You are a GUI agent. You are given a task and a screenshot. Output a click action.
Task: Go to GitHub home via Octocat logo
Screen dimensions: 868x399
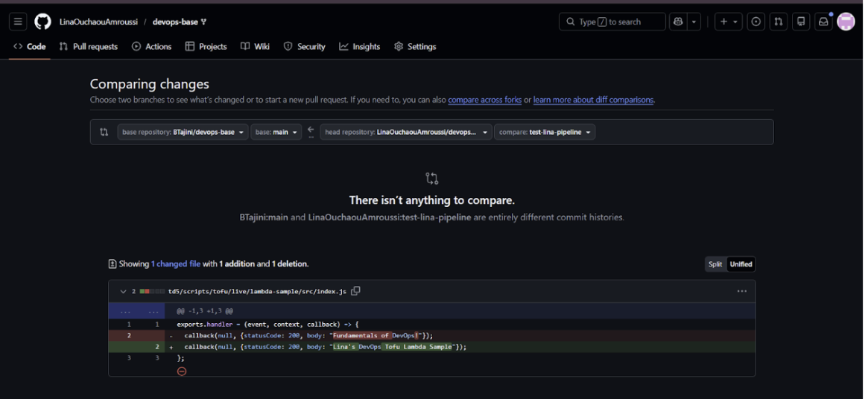click(42, 22)
